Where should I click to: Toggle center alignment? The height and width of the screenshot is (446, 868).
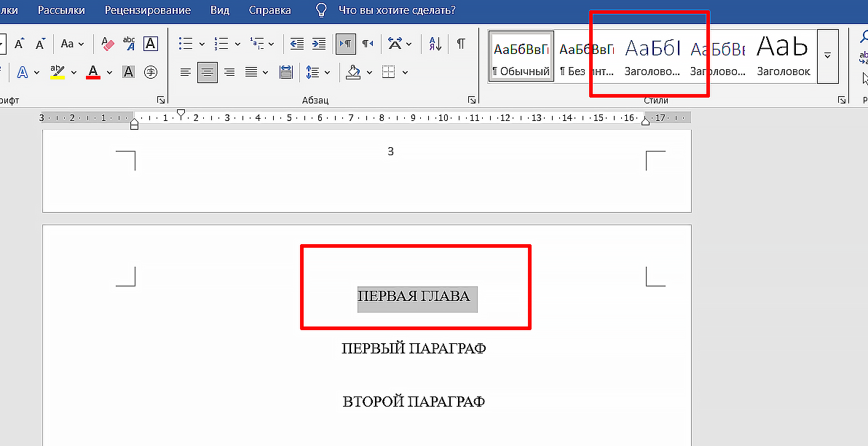pyautogui.click(x=208, y=72)
